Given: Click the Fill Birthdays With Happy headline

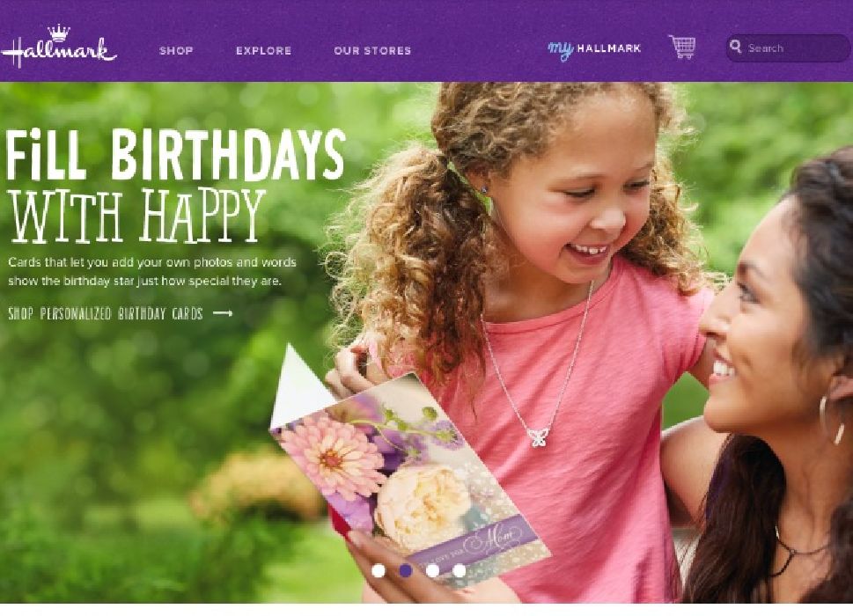Looking at the screenshot, I should pos(175,186).
